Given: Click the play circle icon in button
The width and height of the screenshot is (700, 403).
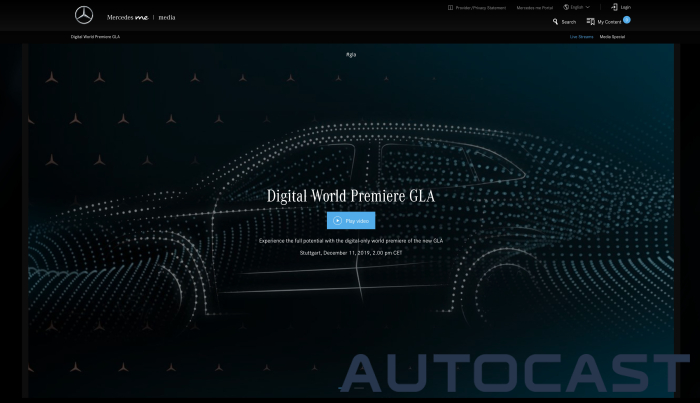Looking at the screenshot, I should point(338,220).
